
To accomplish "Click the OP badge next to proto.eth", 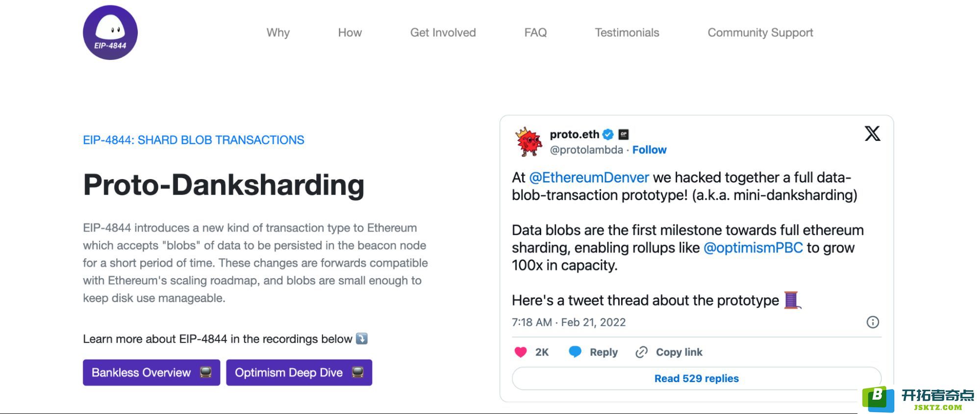I will pos(624,134).
